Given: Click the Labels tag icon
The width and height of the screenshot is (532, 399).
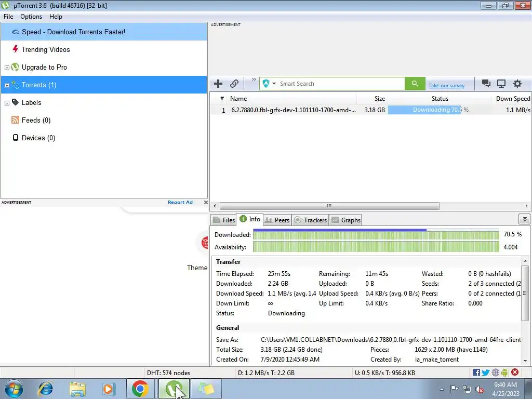Looking at the screenshot, I should click(15, 102).
